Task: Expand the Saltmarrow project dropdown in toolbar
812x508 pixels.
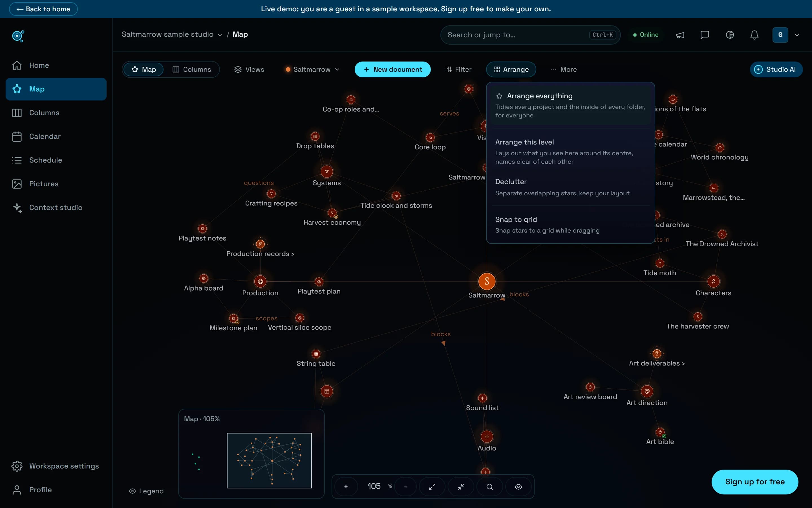Action: click(312, 69)
